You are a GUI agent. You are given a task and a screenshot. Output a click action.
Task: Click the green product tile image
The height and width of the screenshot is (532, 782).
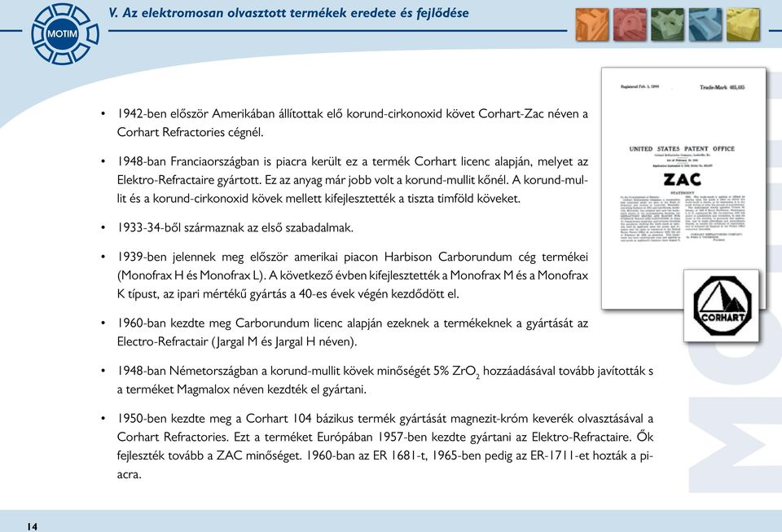point(667,24)
